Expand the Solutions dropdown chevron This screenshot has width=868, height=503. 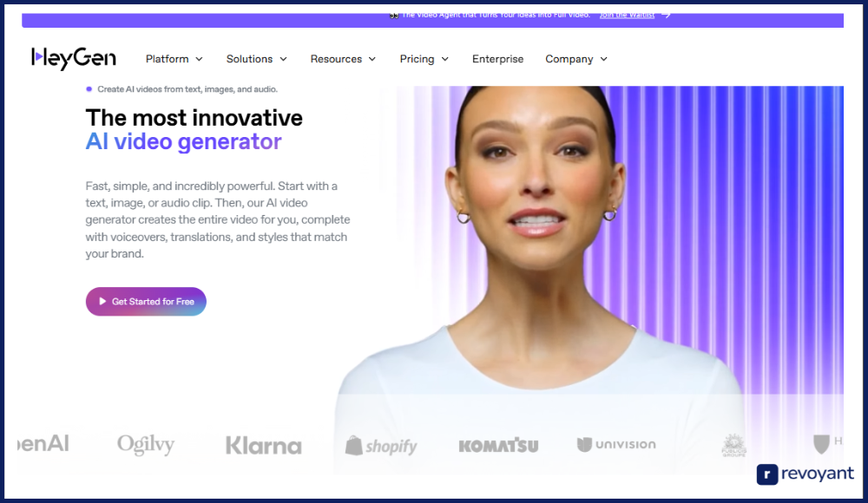(284, 59)
